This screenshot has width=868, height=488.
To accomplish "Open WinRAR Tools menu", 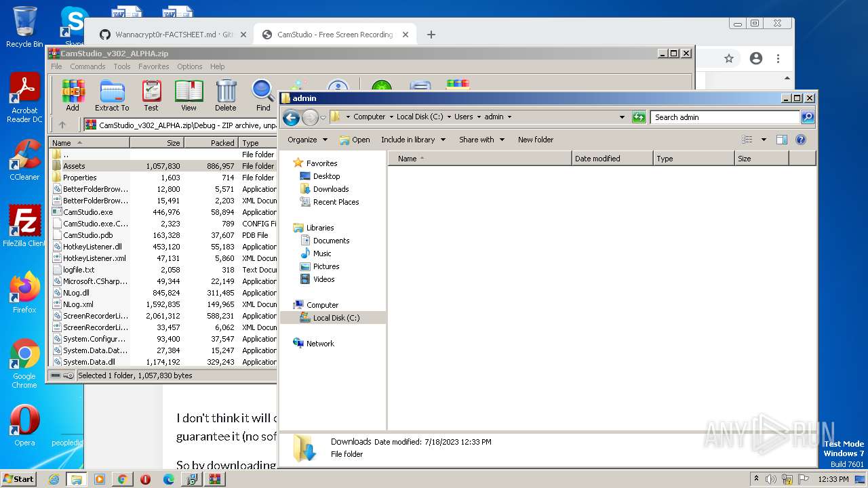I will tap(122, 66).
